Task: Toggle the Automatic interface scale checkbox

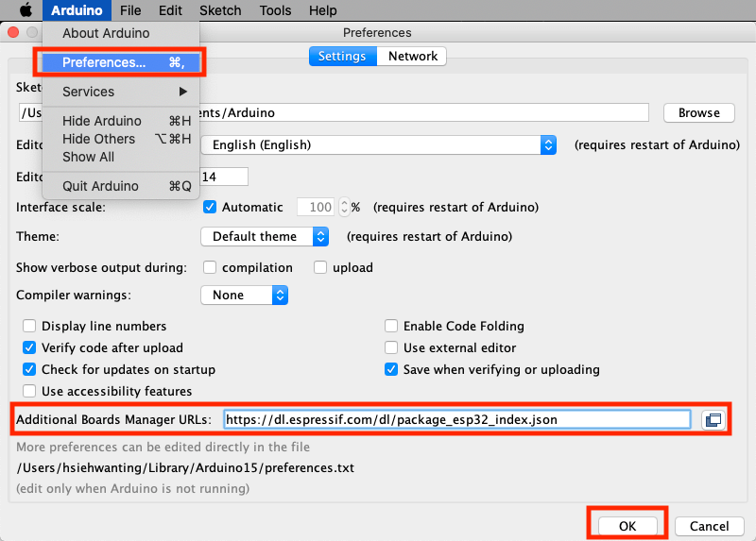Action: click(211, 207)
